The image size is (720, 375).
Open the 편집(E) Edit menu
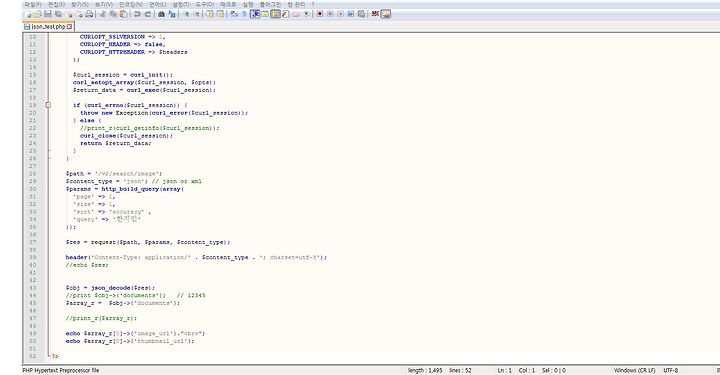56,4
